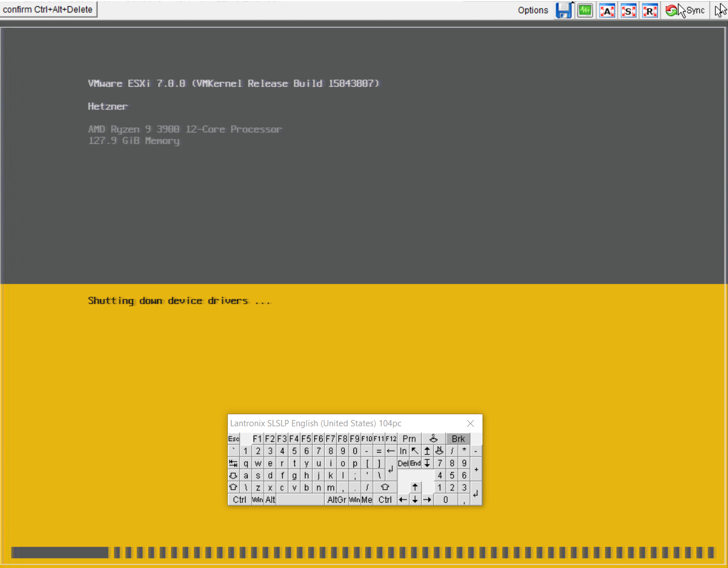Open the Options menu
This screenshot has height=568, width=728.
[x=533, y=10]
